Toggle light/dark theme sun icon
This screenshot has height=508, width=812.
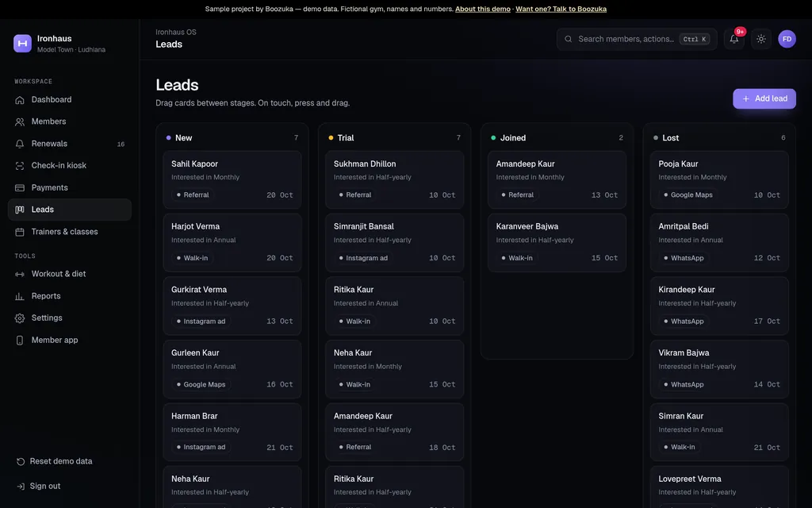coord(760,39)
